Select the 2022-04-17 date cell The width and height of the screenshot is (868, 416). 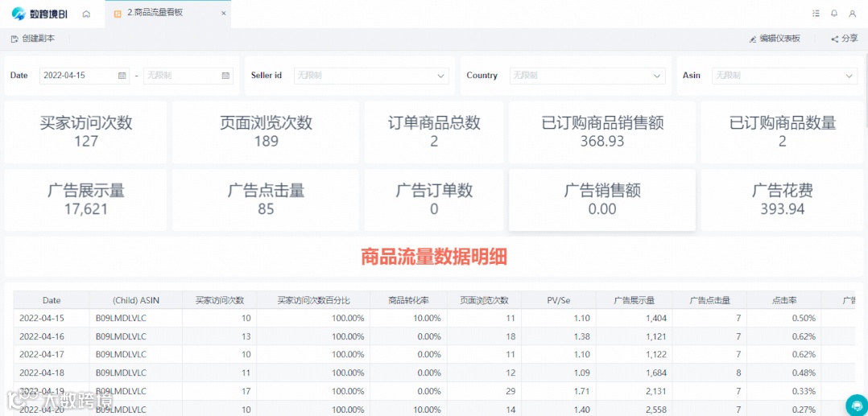point(52,354)
